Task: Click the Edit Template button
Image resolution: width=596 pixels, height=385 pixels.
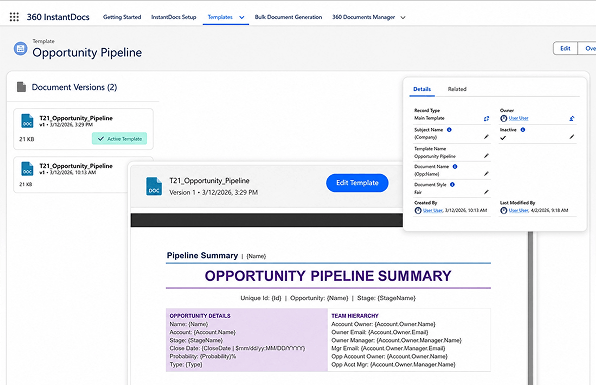Action: tap(357, 183)
